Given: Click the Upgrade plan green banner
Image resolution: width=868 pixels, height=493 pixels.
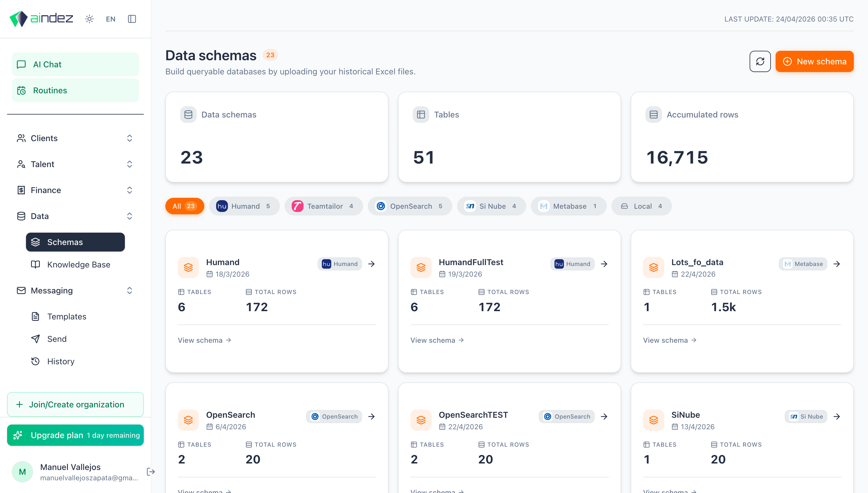Looking at the screenshot, I should (75, 435).
